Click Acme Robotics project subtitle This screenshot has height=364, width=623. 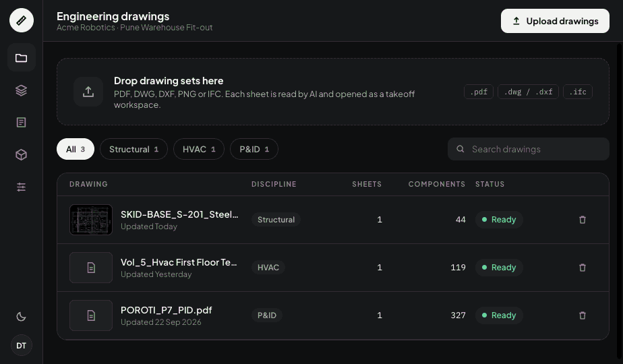pos(134,28)
